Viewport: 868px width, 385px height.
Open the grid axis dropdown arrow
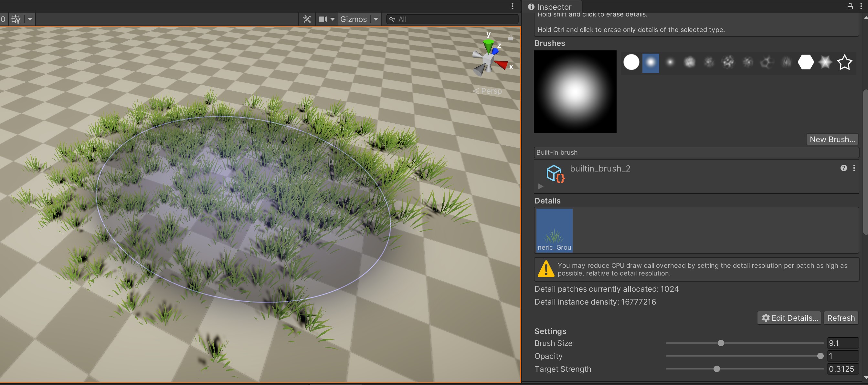coord(30,19)
